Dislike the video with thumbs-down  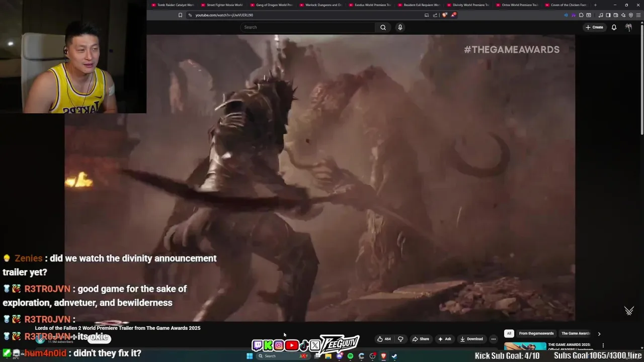pos(400,339)
